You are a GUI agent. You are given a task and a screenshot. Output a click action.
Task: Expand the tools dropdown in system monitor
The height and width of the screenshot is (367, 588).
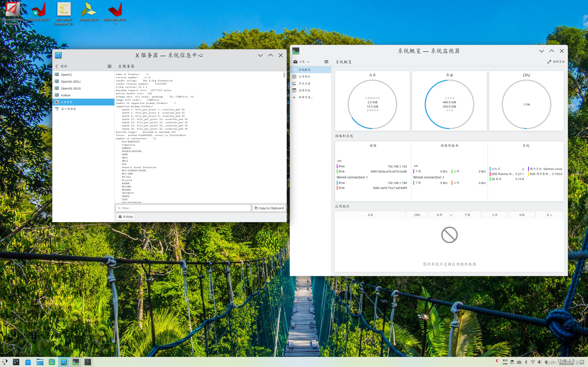pos(302,62)
